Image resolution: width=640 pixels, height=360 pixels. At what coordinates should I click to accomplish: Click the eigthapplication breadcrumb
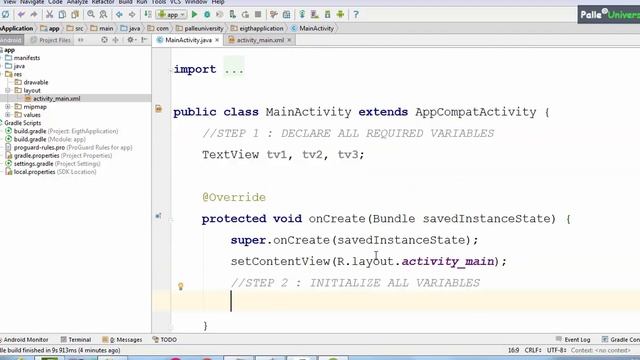(257, 29)
